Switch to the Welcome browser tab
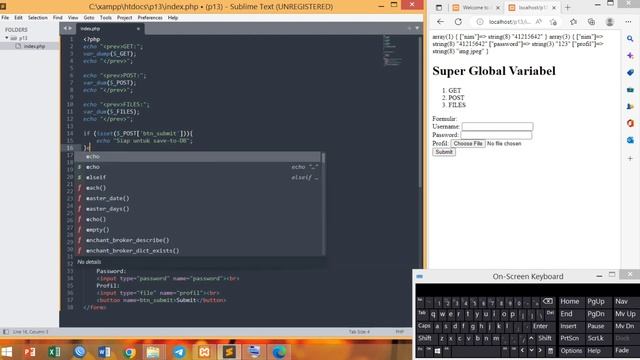This screenshot has width=640, height=360. (475, 7)
